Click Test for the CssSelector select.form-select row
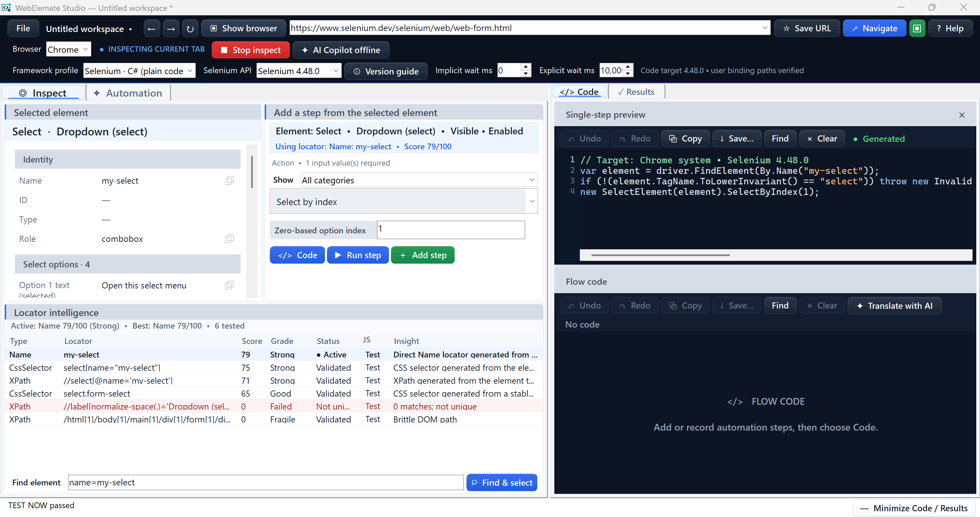The width and height of the screenshot is (980, 517). tap(373, 394)
